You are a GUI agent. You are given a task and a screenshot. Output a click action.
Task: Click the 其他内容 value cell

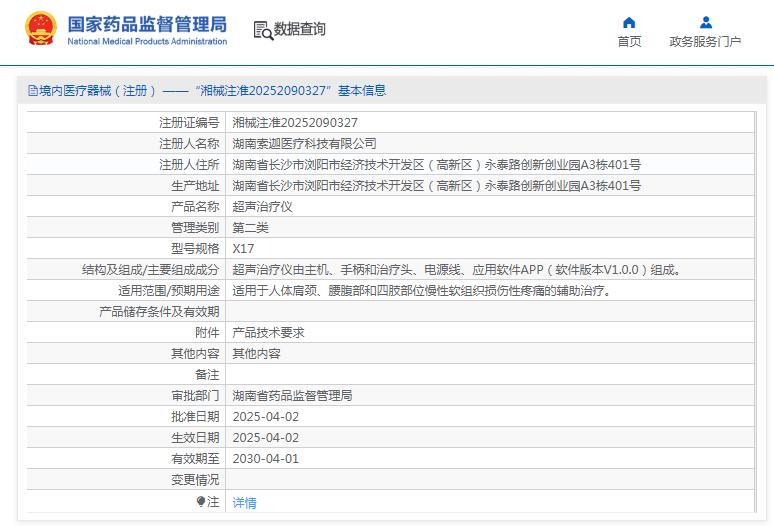coord(256,354)
